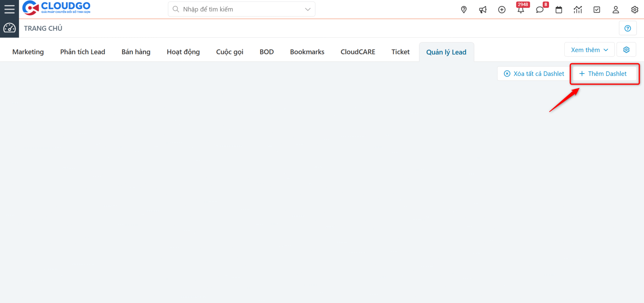Viewport: 644px width, 303px height.
Task: Switch to the Cuộc gọi tab
Action: point(230,52)
